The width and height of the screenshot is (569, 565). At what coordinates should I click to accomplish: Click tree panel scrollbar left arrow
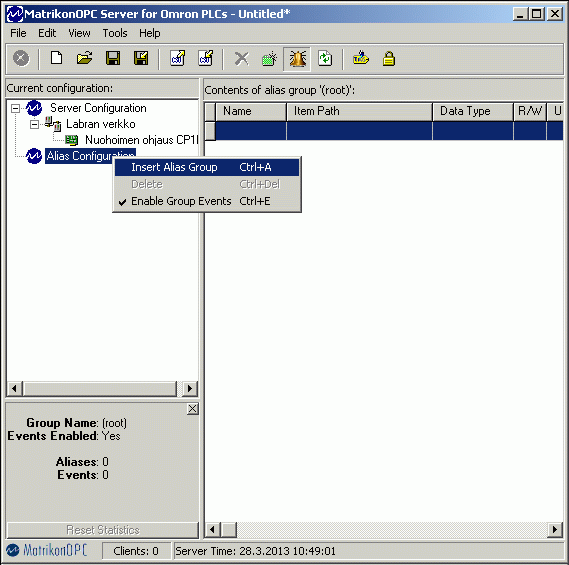(x=15, y=389)
